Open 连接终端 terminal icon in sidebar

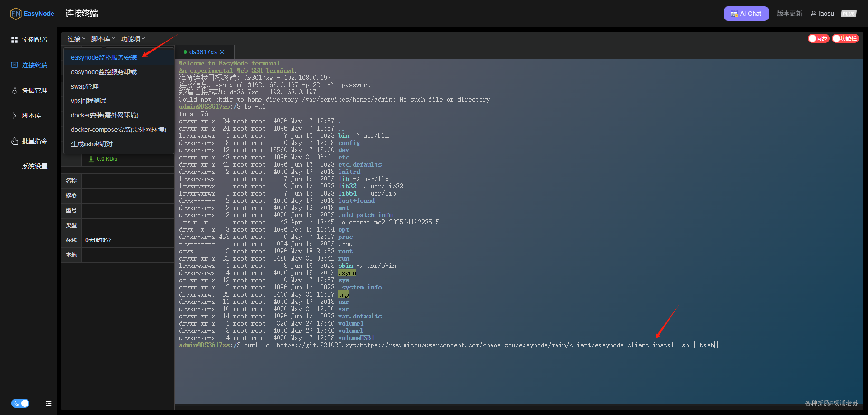click(14, 65)
